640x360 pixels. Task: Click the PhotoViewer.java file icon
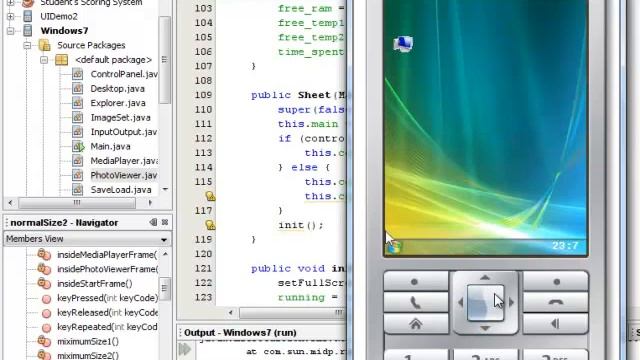[x=77, y=176]
